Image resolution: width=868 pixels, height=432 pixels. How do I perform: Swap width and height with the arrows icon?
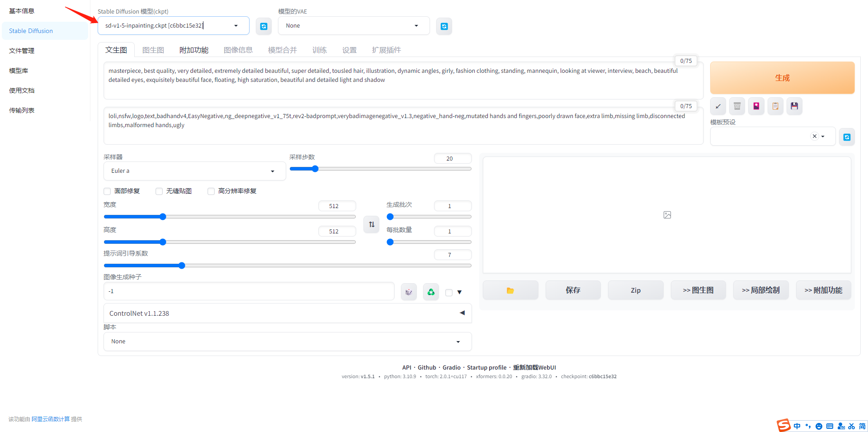coord(372,224)
